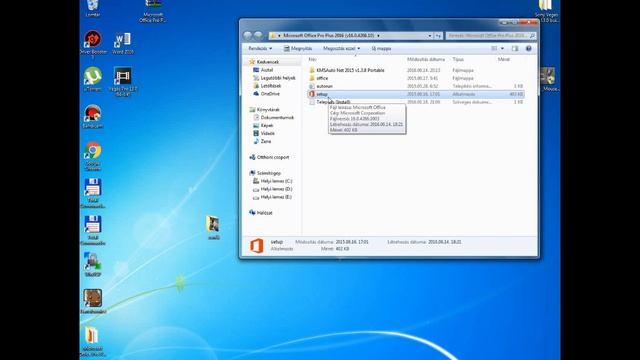Open the Change your view icon in toolbar
The height and width of the screenshot is (360, 640).
[x=494, y=49]
